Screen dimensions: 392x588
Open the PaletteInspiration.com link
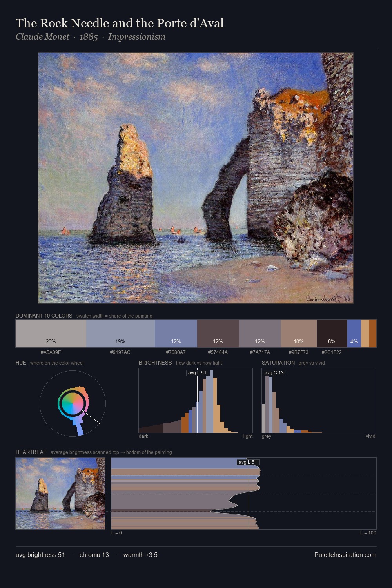[345, 555]
